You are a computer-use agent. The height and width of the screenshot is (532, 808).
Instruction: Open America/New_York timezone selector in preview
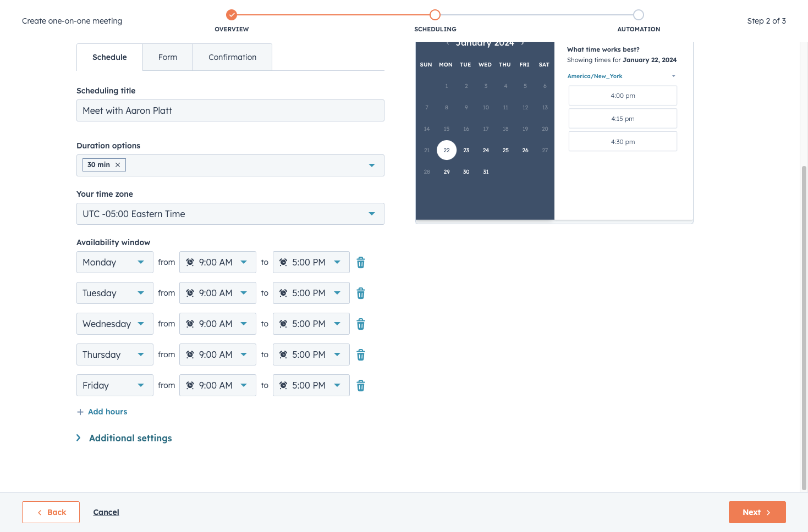pyautogui.click(x=622, y=76)
